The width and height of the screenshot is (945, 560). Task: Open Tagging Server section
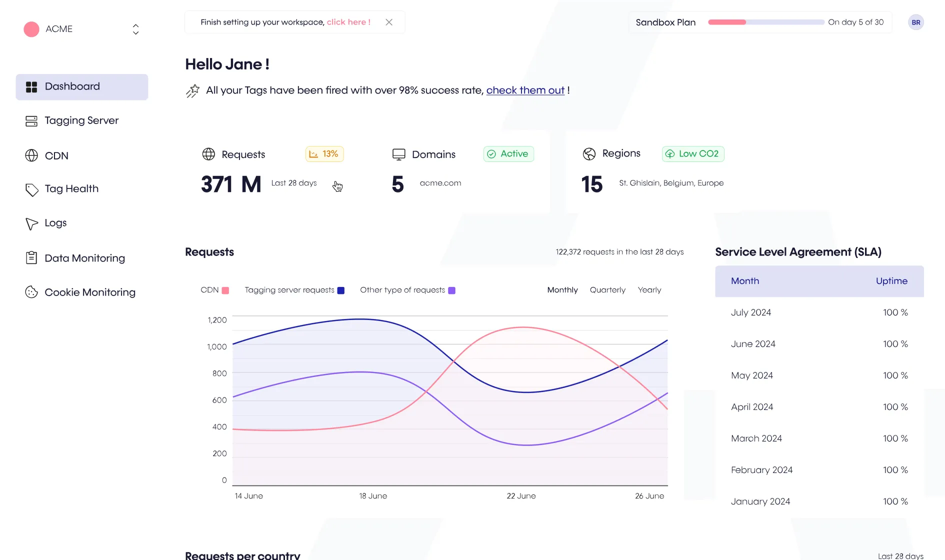pyautogui.click(x=81, y=120)
